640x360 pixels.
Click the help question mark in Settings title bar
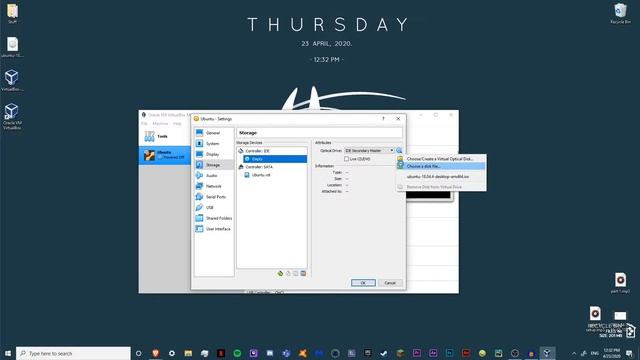tap(383, 119)
